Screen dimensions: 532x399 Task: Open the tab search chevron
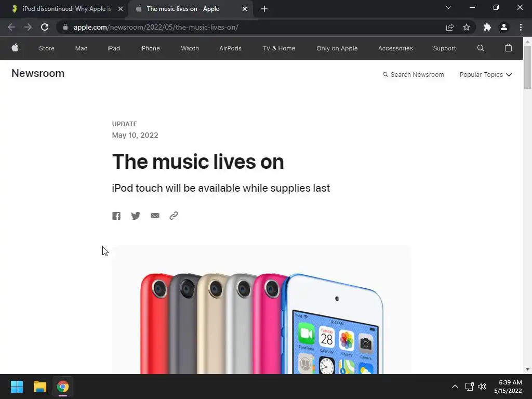[x=448, y=7]
